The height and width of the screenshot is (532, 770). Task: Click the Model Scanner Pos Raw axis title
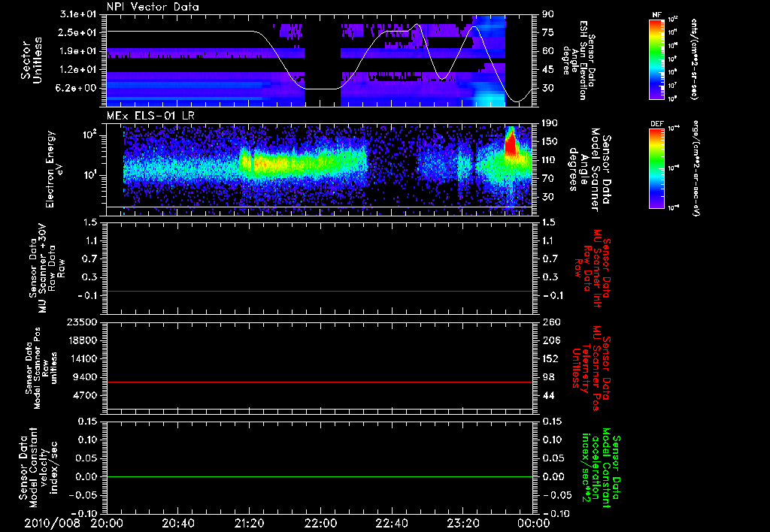click(x=41, y=368)
